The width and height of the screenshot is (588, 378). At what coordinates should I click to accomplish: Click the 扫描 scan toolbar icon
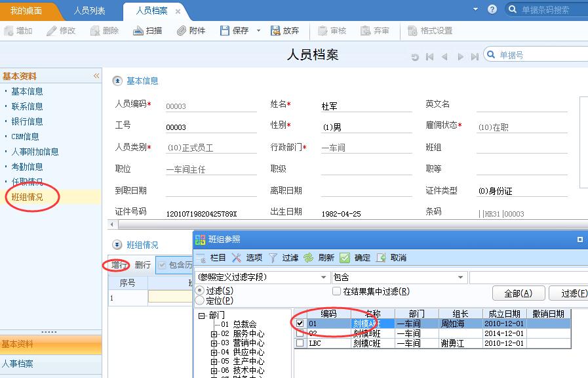click(x=138, y=31)
